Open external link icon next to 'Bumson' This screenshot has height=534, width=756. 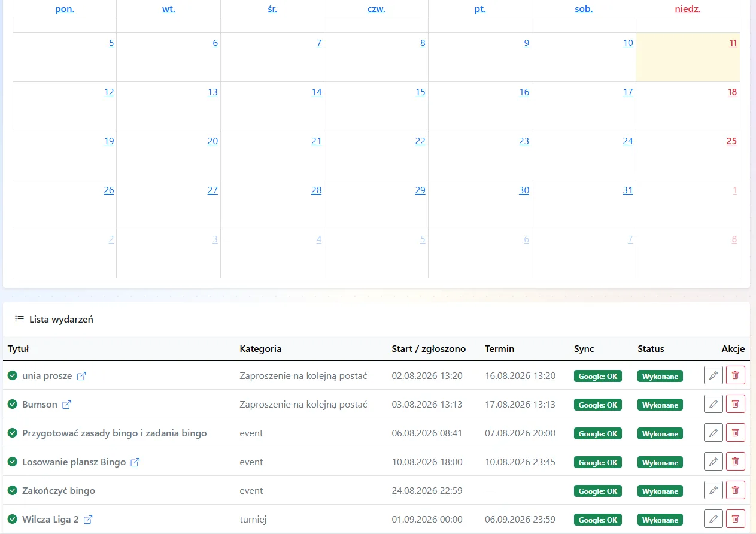[67, 405]
